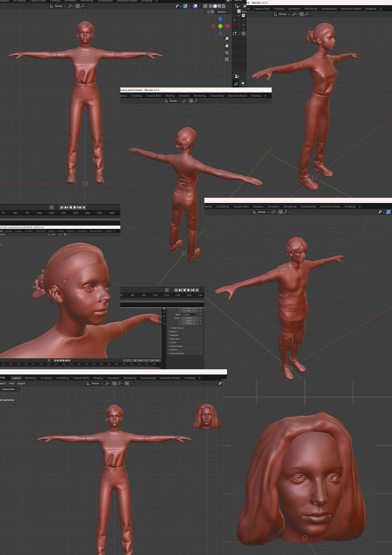Open the Object Constraints properties tab icon
The width and height of the screenshot is (392, 555).
click(x=164, y=316)
